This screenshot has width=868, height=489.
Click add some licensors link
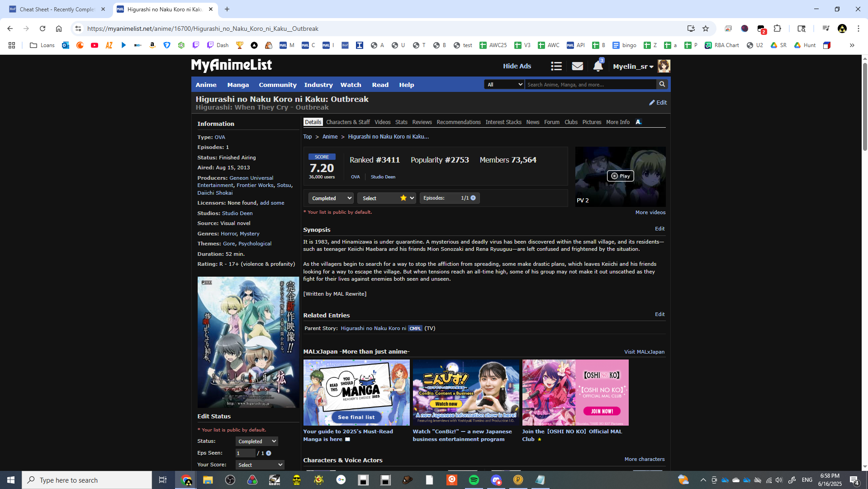pyautogui.click(x=272, y=203)
